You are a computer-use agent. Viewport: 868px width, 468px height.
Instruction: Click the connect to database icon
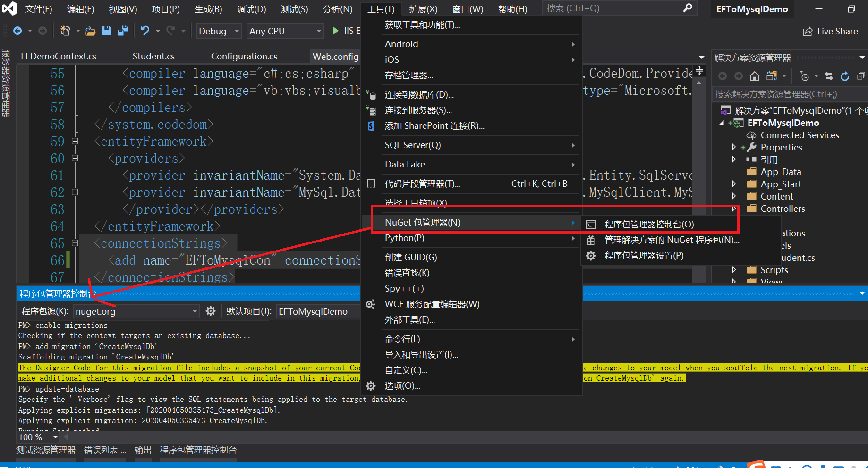tap(371, 95)
